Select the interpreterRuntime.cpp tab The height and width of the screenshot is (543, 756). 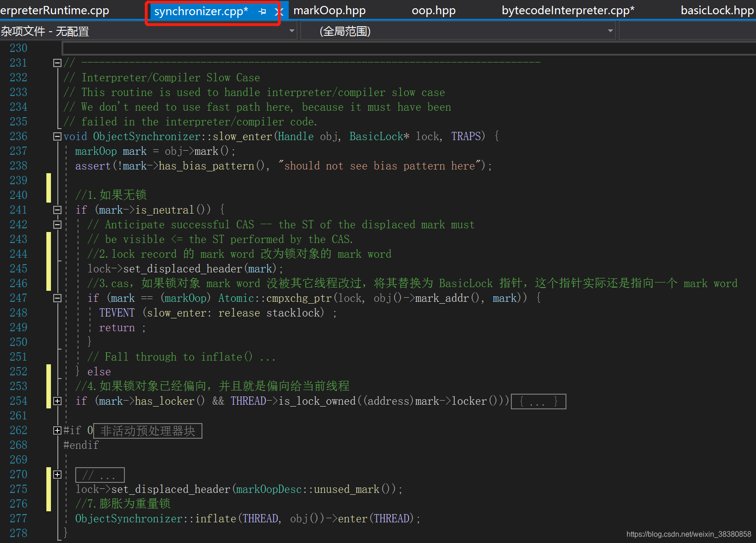pyautogui.click(x=55, y=11)
